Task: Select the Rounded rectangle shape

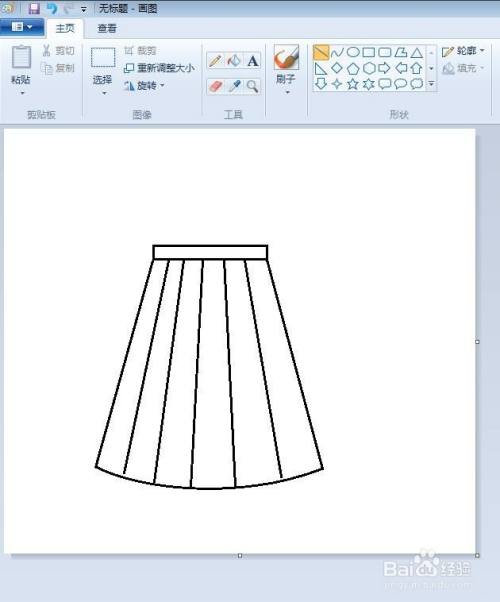Action: 384,52
